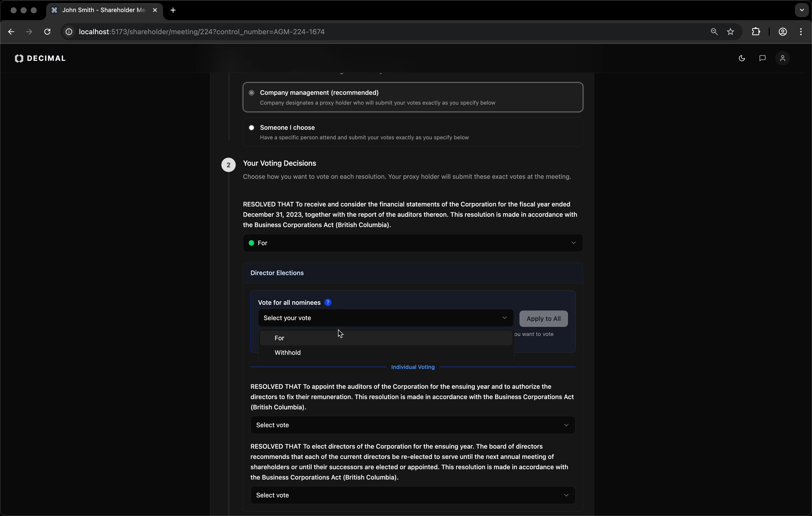Open the chat messages icon
This screenshot has width=812, height=516.
coord(762,58)
